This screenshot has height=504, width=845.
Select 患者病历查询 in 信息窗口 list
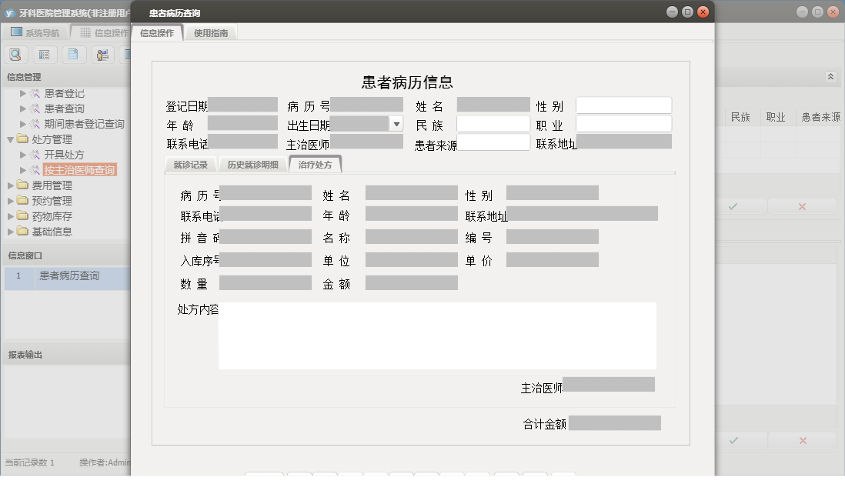66,277
